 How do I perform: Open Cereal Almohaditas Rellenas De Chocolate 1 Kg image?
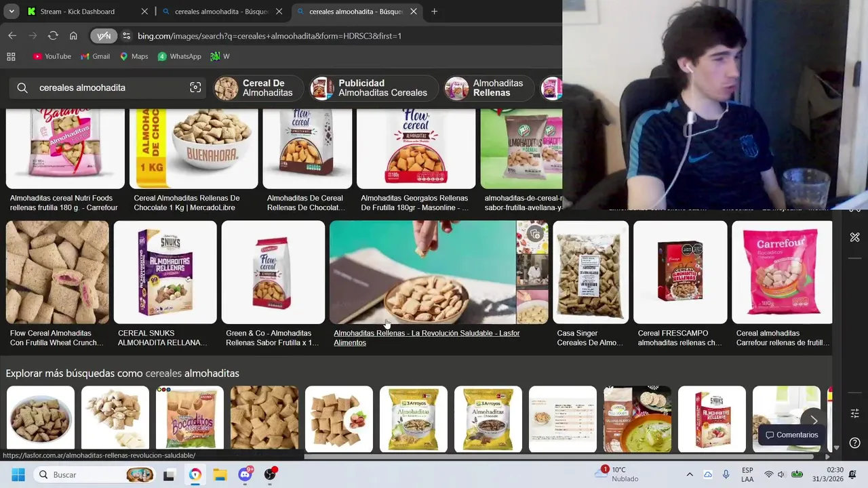click(193, 148)
